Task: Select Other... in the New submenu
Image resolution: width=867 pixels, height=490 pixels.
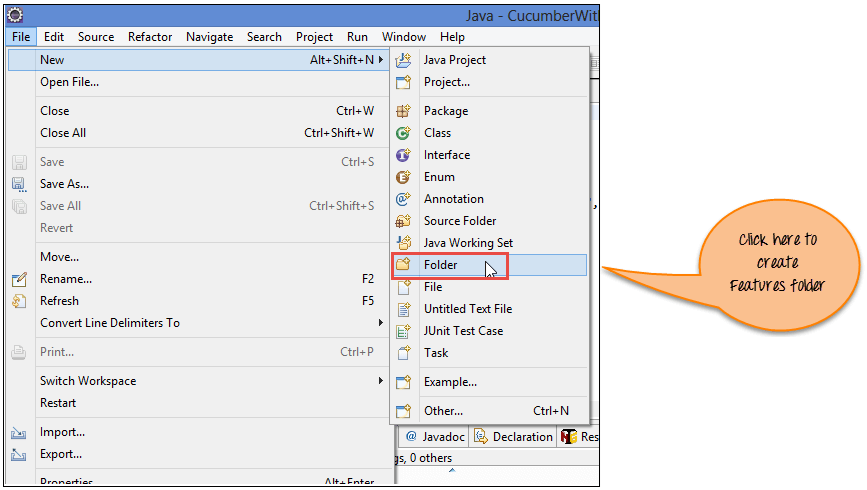Action: (x=443, y=410)
